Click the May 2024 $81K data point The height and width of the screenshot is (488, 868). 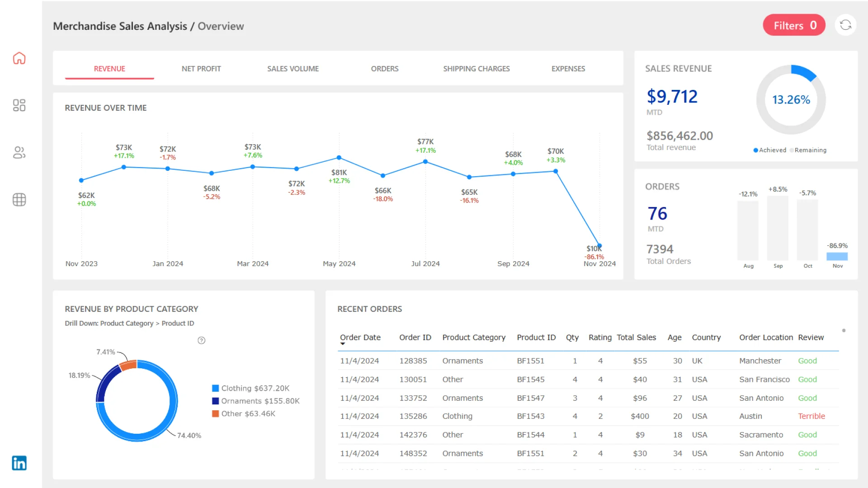[339, 158]
